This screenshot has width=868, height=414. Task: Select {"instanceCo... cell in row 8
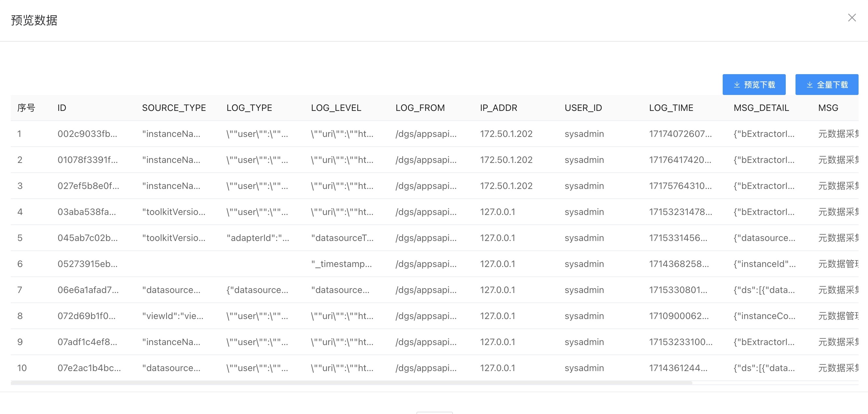point(764,316)
